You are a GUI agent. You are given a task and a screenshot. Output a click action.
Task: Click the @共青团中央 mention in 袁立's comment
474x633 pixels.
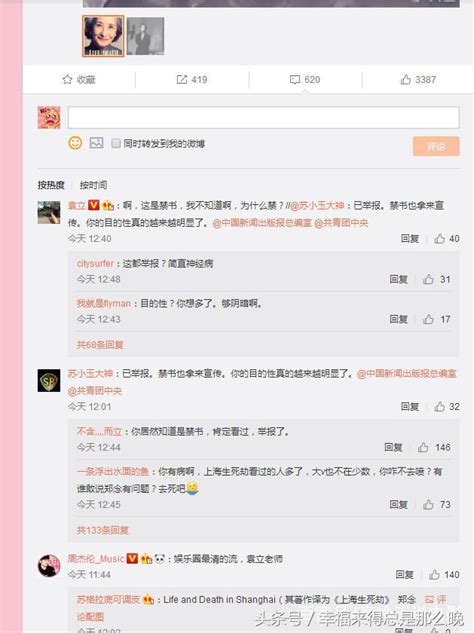341,223
